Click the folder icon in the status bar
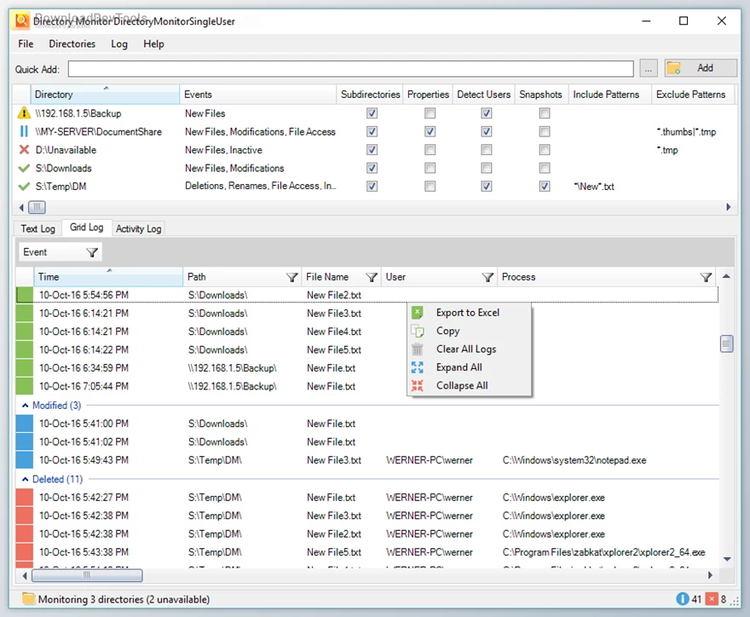 pyautogui.click(x=29, y=599)
